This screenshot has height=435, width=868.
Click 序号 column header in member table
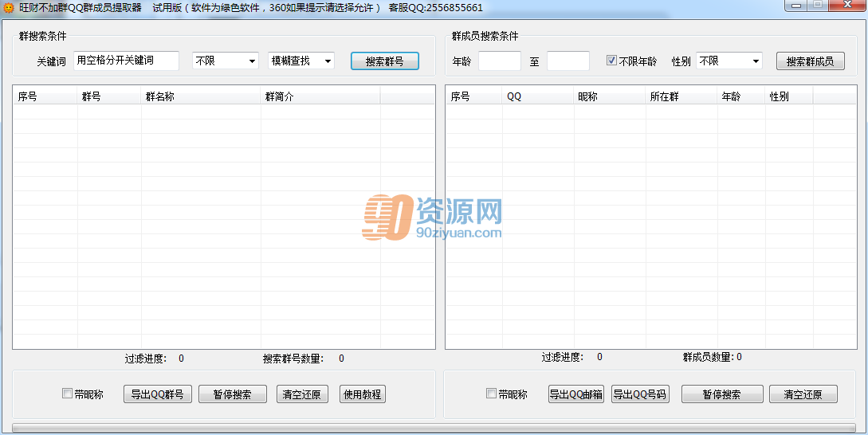(474, 96)
